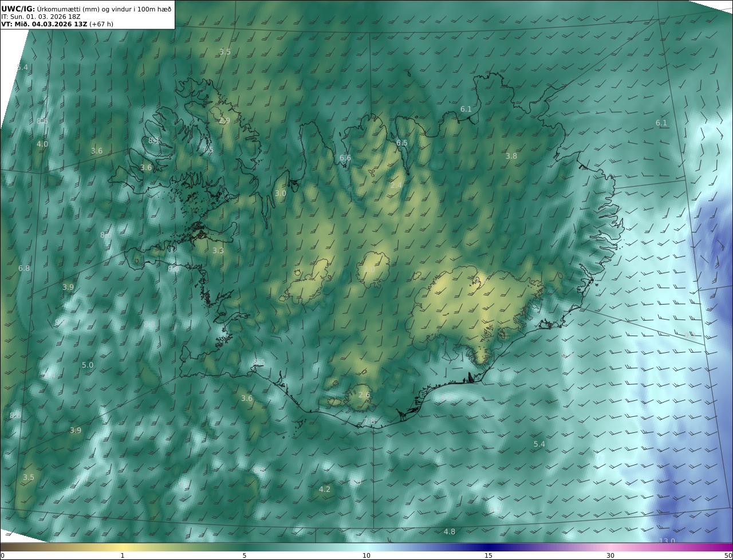The image size is (733, 560).
Task: Click the 6.6 value label
Action: tap(345, 158)
